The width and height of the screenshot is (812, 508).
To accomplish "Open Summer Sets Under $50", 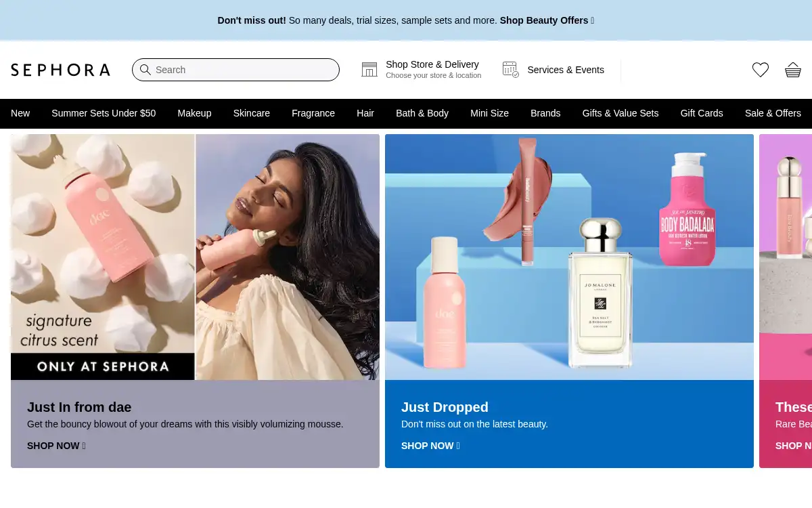I will tap(104, 113).
